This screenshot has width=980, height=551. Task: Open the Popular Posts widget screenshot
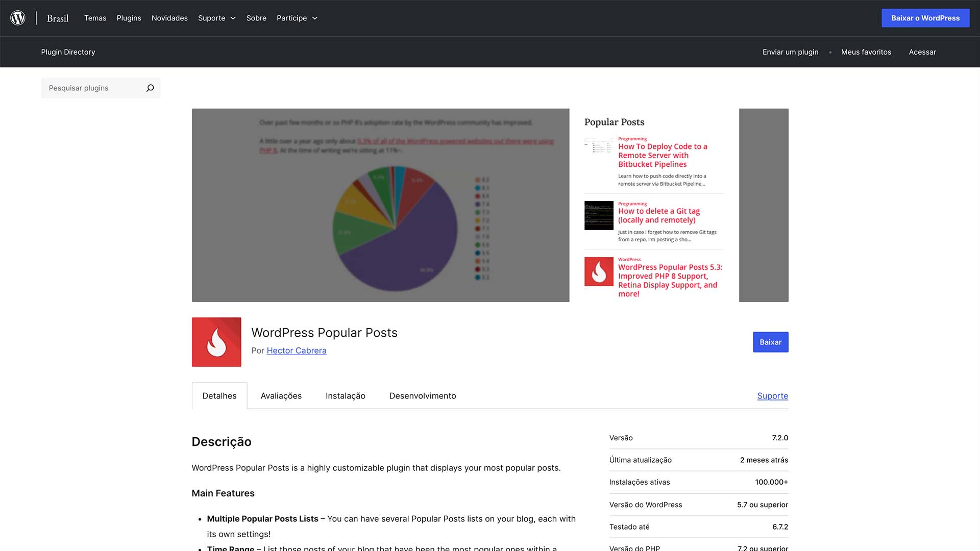pyautogui.click(x=654, y=205)
